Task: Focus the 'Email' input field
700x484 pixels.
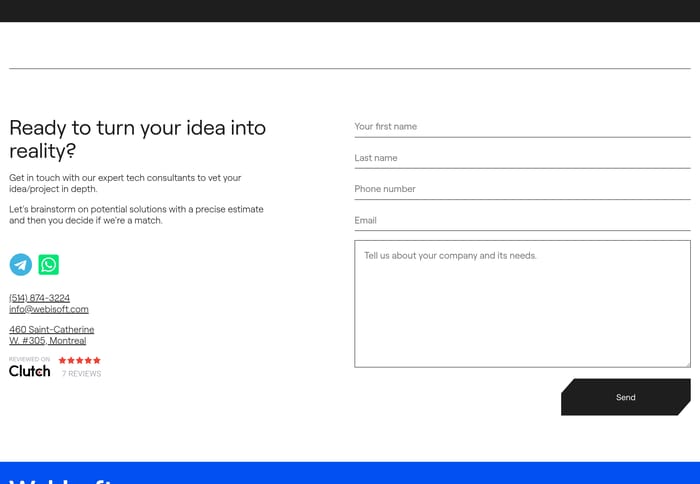Action: pos(522,220)
